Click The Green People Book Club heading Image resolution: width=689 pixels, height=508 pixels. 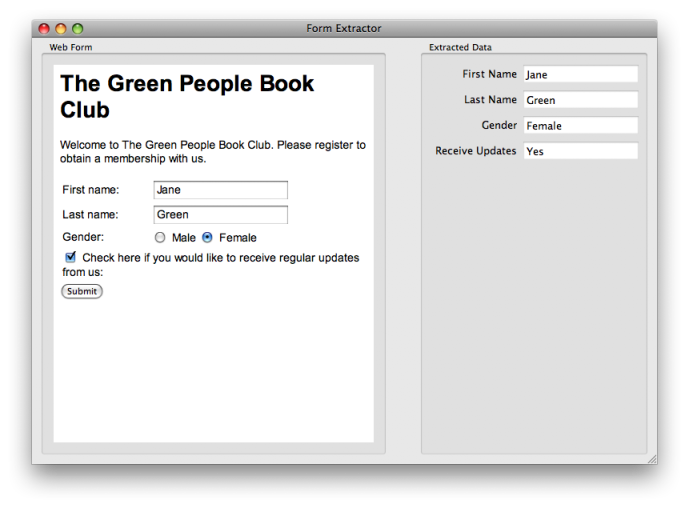tap(187, 96)
